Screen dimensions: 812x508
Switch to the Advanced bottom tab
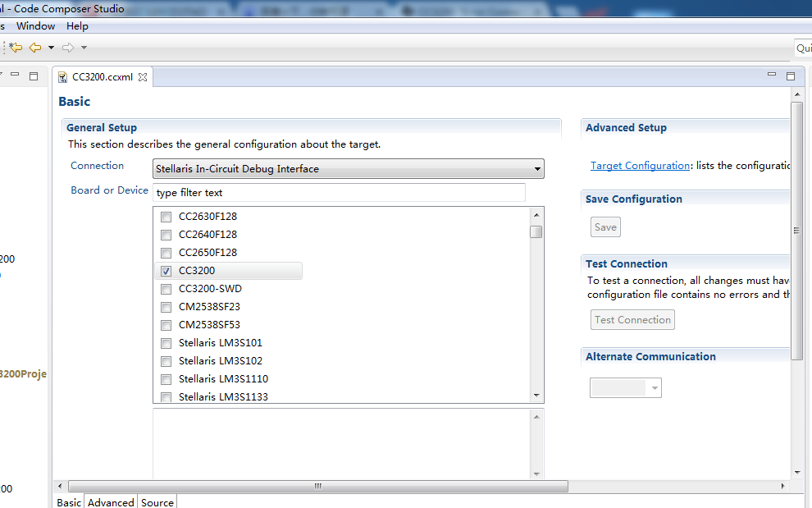click(x=111, y=502)
